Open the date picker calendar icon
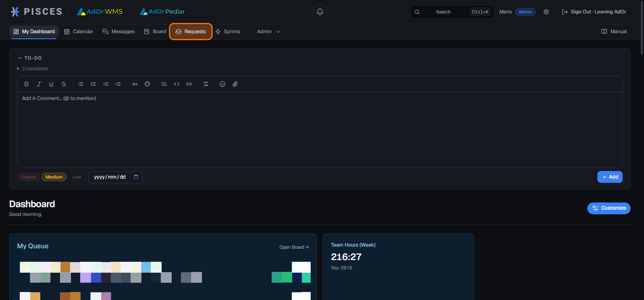 (x=136, y=177)
